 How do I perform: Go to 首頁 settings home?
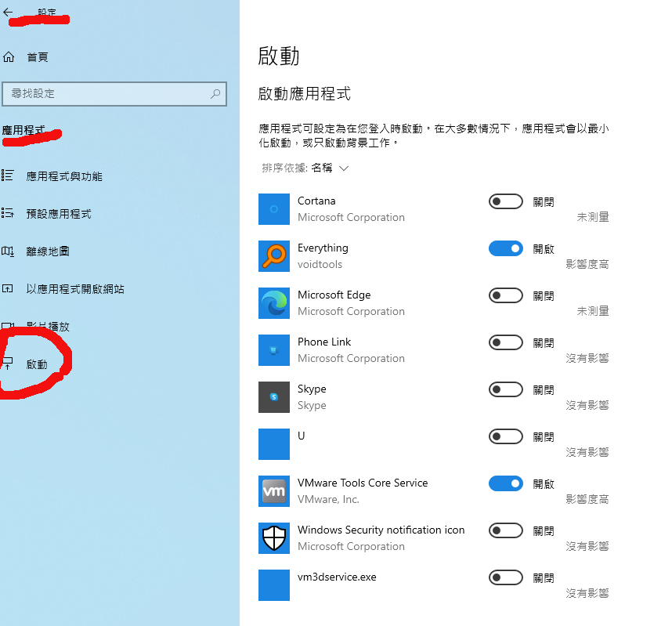coord(37,57)
